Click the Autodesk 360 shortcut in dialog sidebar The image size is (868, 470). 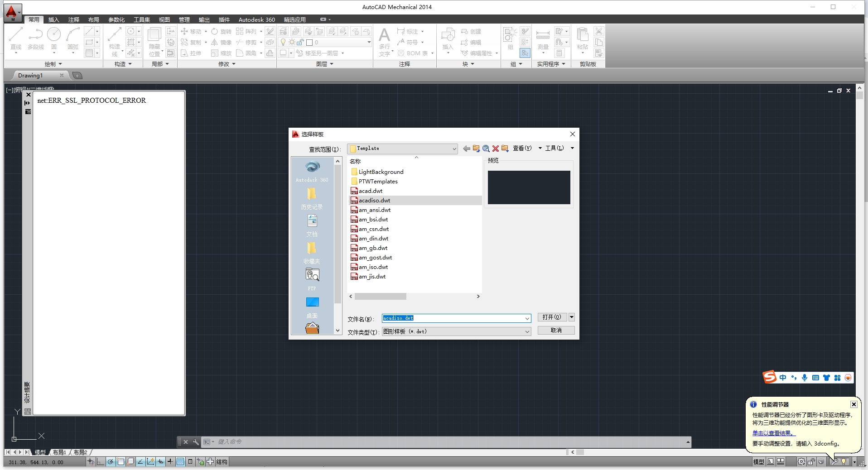click(312, 171)
